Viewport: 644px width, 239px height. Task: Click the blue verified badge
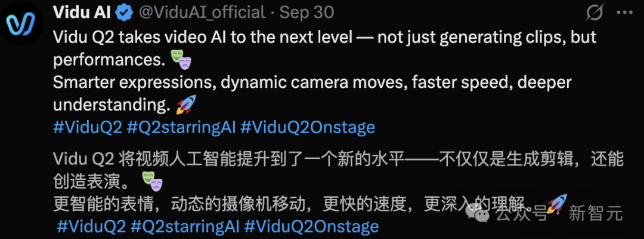pyautogui.click(x=123, y=12)
